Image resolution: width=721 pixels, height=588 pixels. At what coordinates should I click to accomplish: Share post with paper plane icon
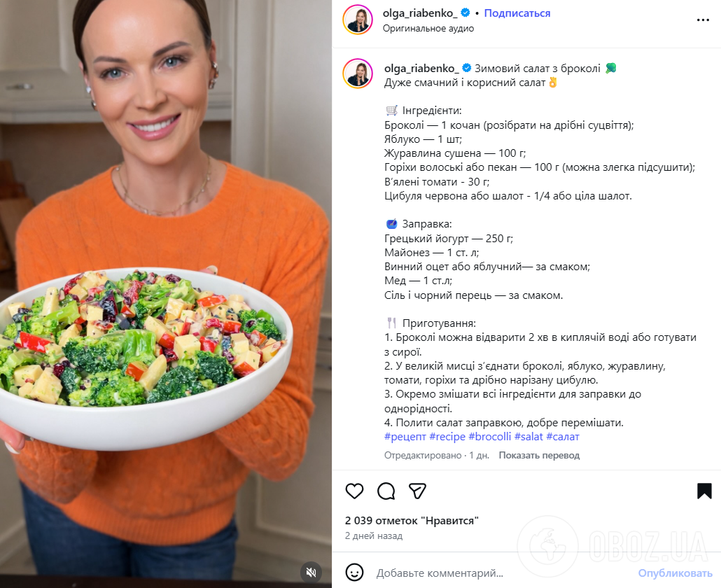417,491
